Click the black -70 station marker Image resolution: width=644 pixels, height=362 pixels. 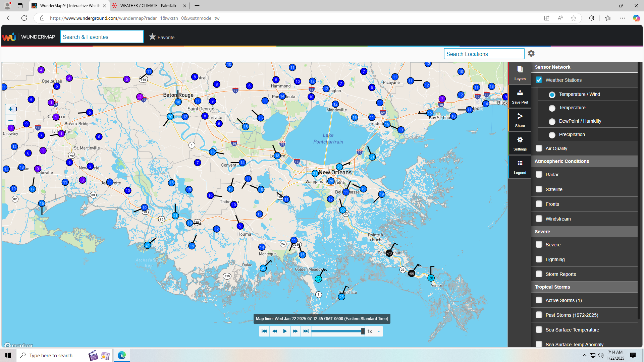pos(389,253)
